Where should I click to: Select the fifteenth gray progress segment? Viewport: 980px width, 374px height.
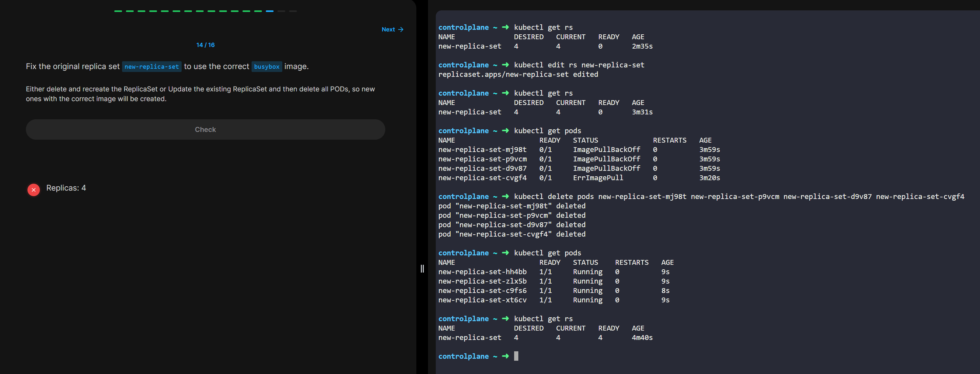[281, 11]
